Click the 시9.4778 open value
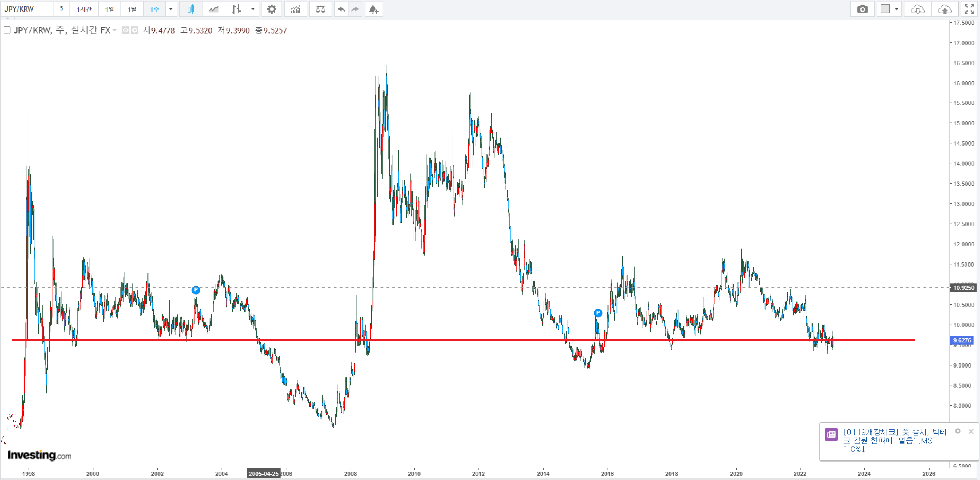 [159, 30]
